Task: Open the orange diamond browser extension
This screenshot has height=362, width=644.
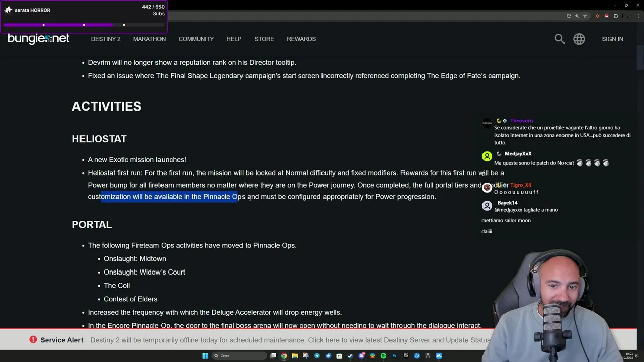Action: 597,16
